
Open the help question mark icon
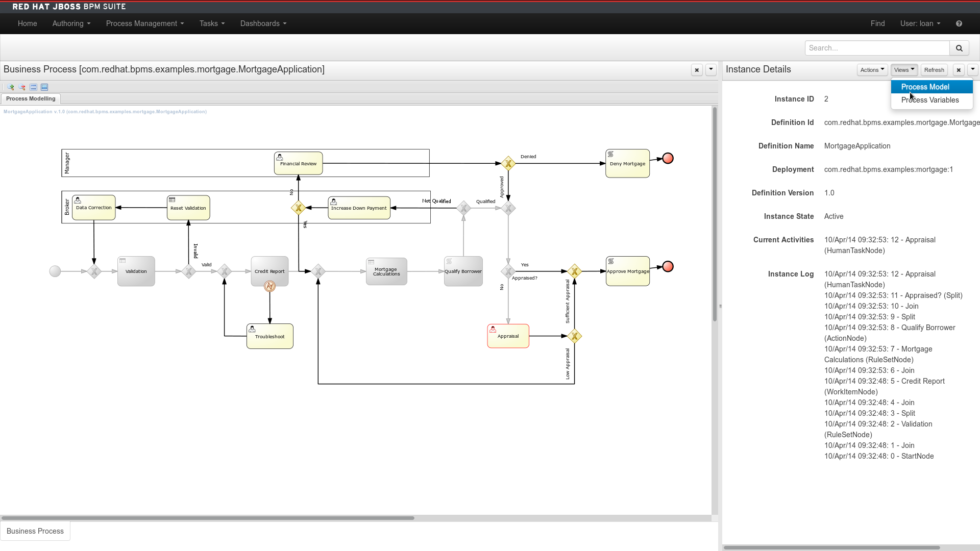coord(959,23)
